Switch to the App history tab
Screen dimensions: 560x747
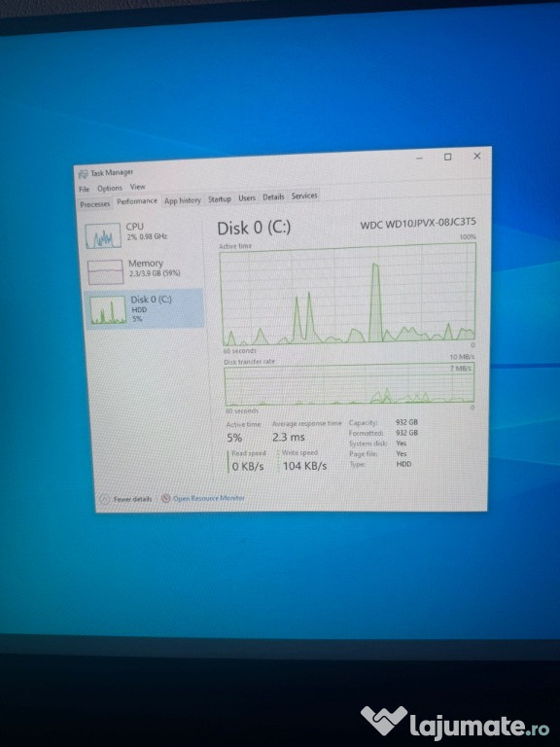coord(183,200)
